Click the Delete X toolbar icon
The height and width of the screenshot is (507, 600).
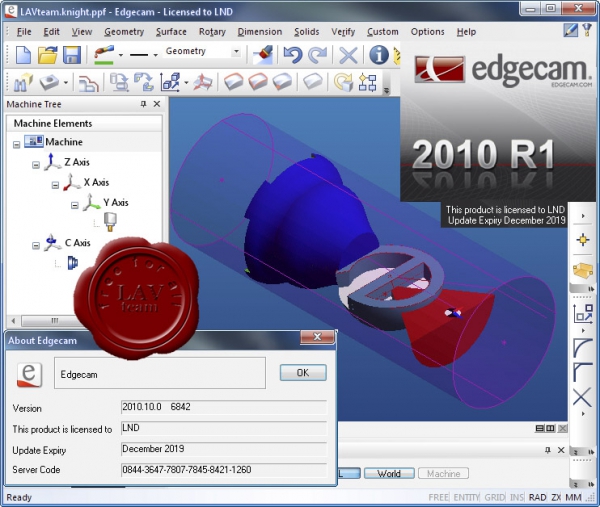coord(348,55)
